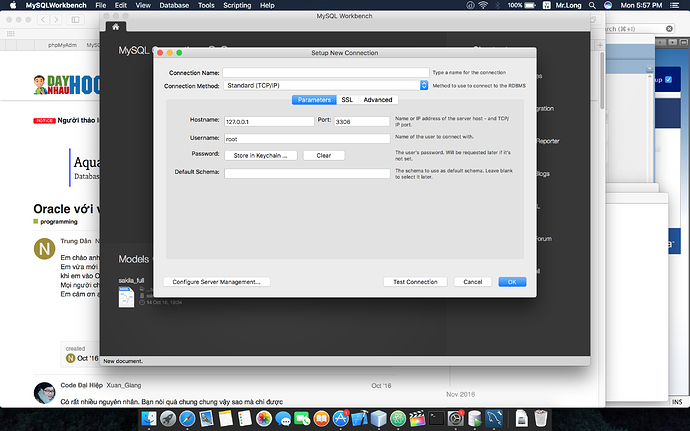Viewport: 690px width, 431px height.
Task: Click the Test Connection button
Action: pyautogui.click(x=415, y=282)
